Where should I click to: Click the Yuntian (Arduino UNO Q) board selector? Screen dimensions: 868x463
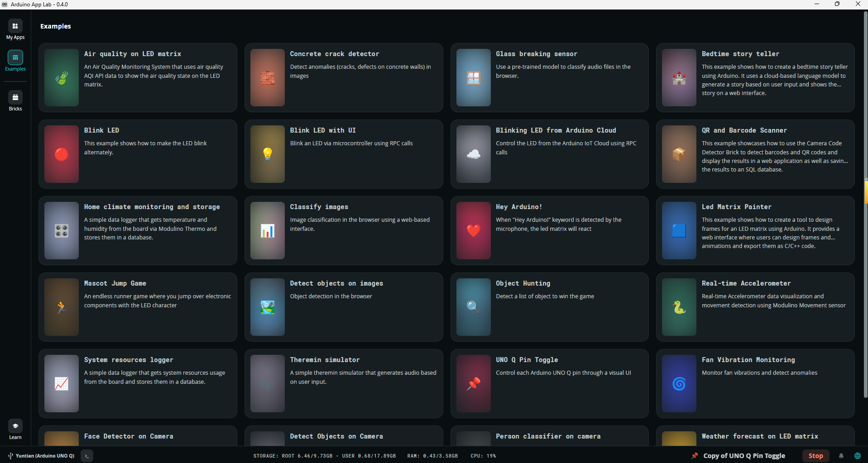[x=41, y=456]
